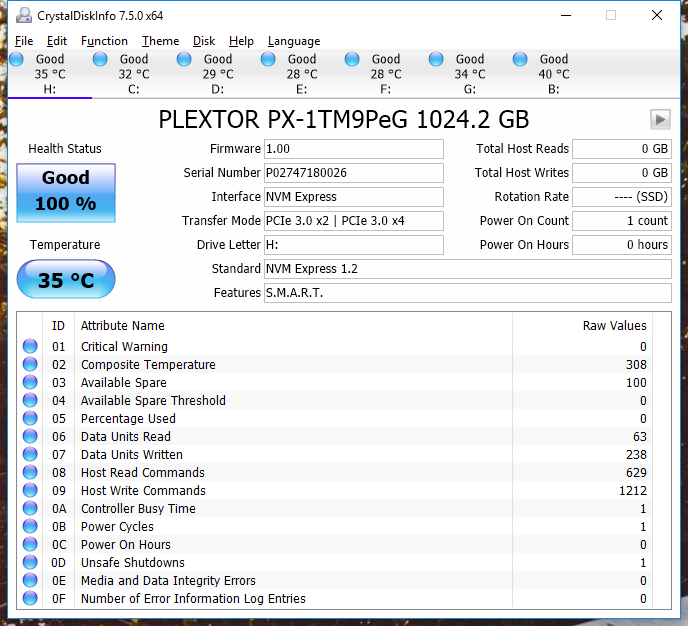Click the next disk arrow button
The height and width of the screenshot is (626, 688).
659,120
